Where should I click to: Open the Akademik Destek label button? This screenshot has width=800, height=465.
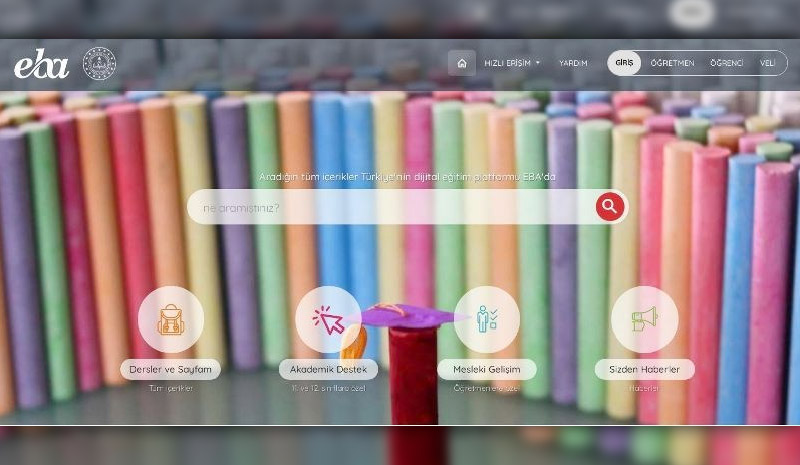(x=328, y=369)
